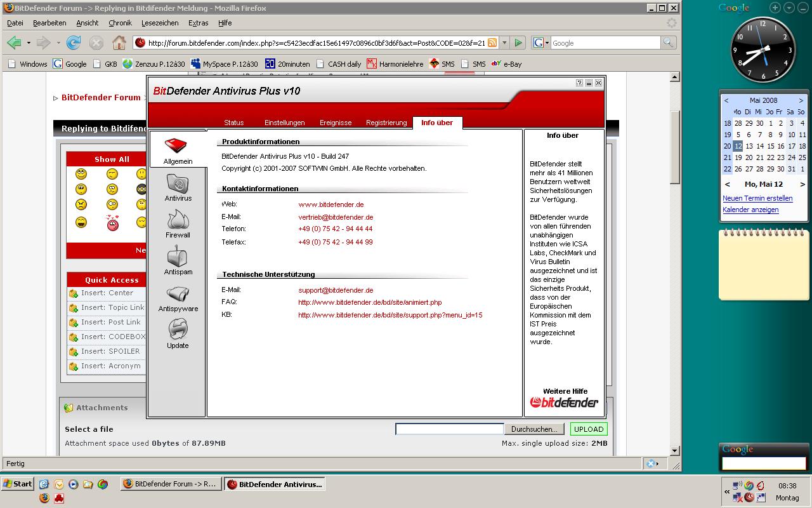Switch to the Einstellungen tab
This screenshot has width=812, height=508.
pyautogui.click(x=285, y=123)
